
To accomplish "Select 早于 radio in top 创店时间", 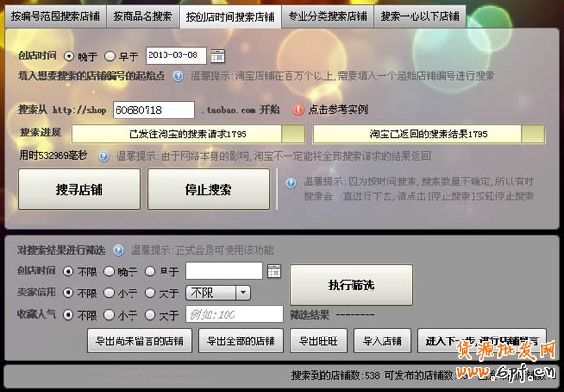I will tap(112, 56).
